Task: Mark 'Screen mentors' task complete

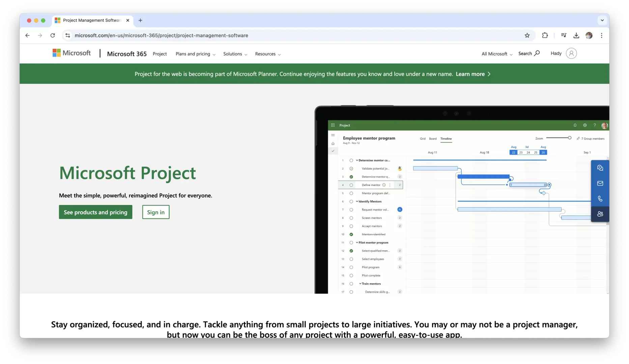Action: [x=351, y=218]
